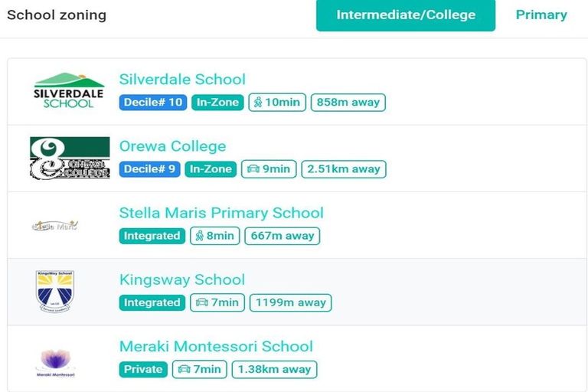Click walking icon in Silverdale 10min badge

click(258, 103)
